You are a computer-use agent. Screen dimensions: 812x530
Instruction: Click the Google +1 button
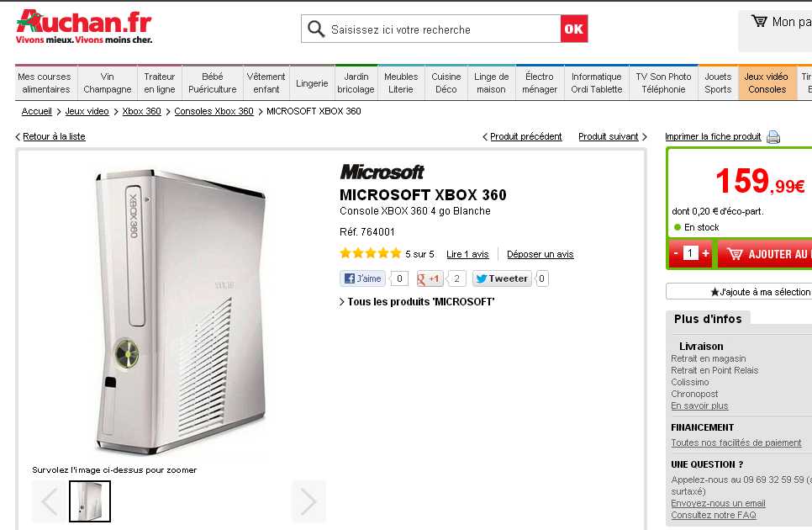coord(430,278)
